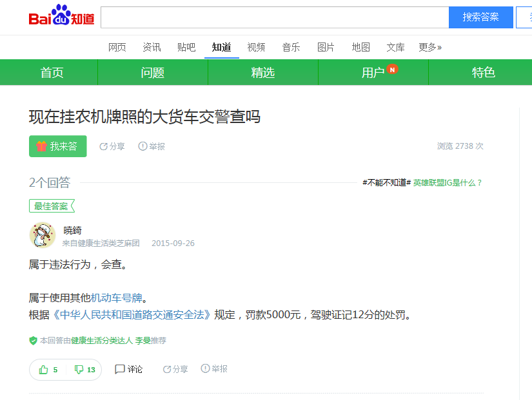Screen dimensions: 532x400
Task: Click the thumbs-up icon with 5 votes
Action: point(44,370)
